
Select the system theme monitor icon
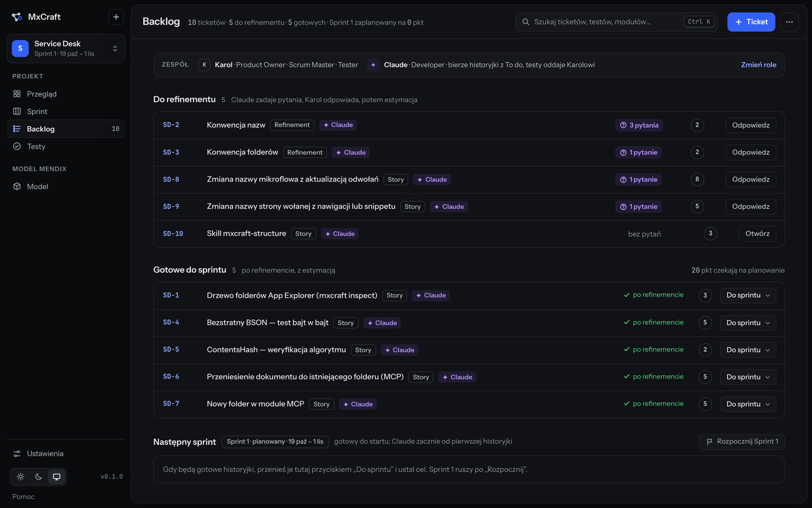coord(57,476)
